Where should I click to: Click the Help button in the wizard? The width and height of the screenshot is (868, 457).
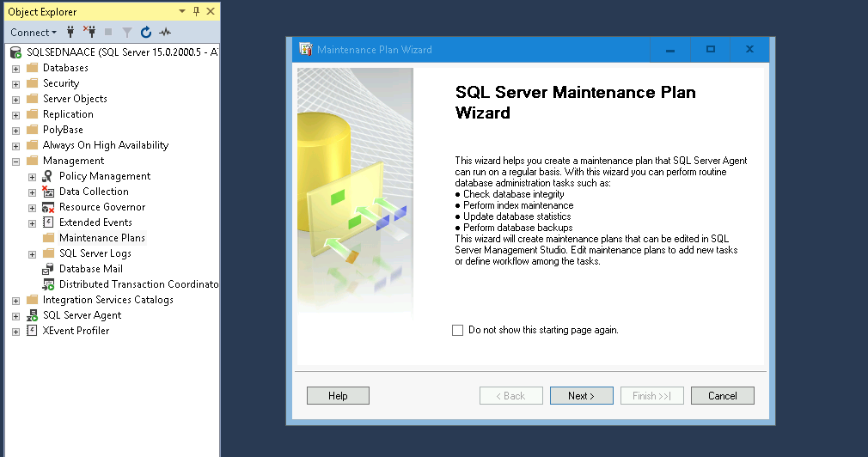click(x=338, y=396)
